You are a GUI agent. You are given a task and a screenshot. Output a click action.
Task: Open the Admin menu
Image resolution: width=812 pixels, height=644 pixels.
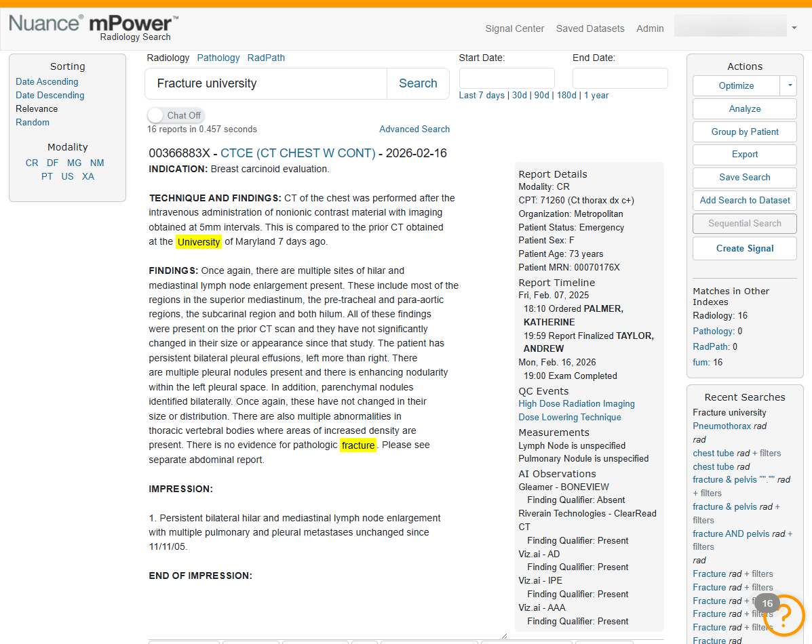[650, 28]
